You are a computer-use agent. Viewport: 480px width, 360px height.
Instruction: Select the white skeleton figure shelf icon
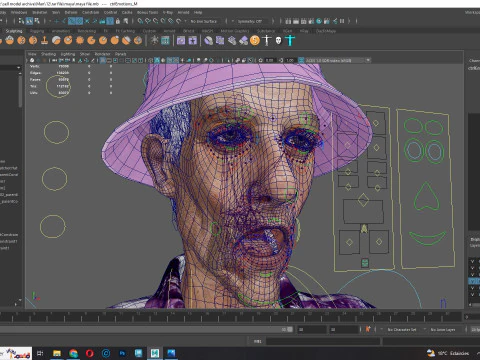pyautogui.click(x=267, y=41)
